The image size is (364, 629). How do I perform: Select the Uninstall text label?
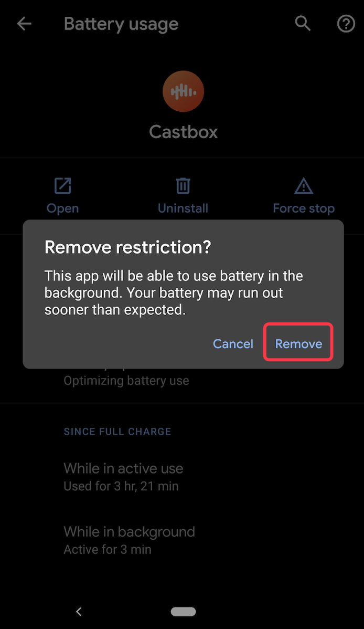pos(183,208)
